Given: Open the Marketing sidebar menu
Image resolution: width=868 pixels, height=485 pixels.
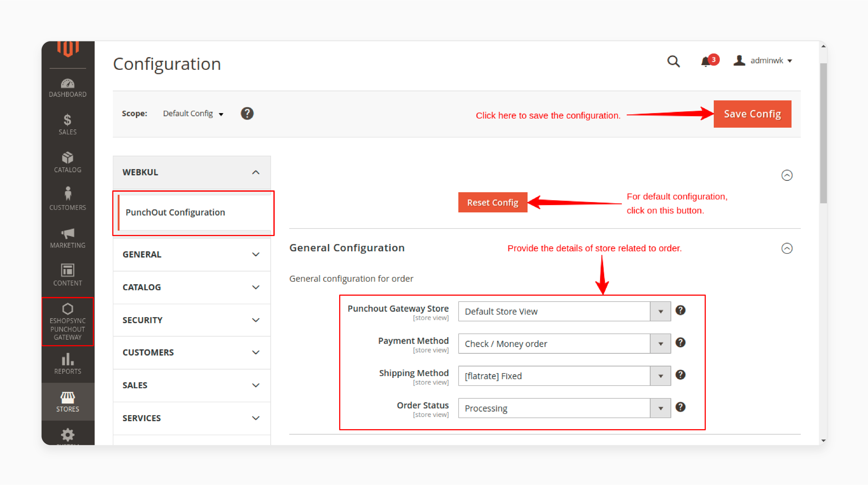Looking at the screenshot, I should click(68, 238).
